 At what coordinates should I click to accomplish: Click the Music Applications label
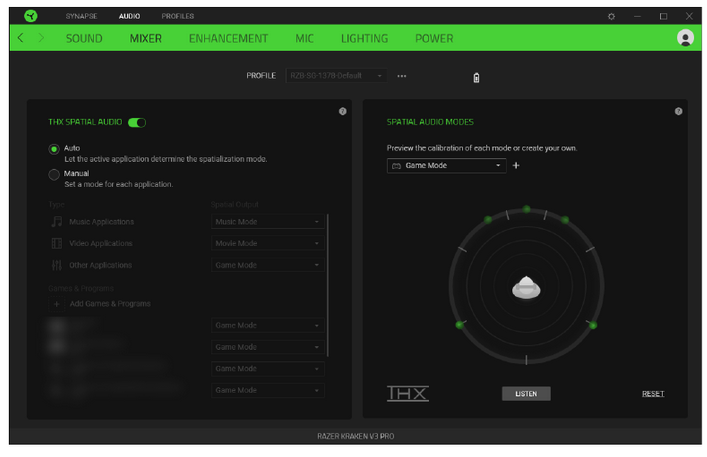click(101, 222)
